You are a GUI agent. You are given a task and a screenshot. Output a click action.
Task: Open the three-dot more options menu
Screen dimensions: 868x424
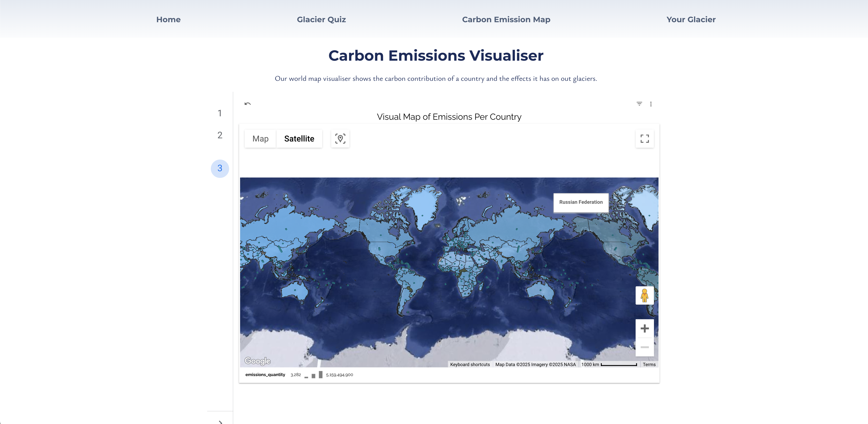click(x=651, y=104)
